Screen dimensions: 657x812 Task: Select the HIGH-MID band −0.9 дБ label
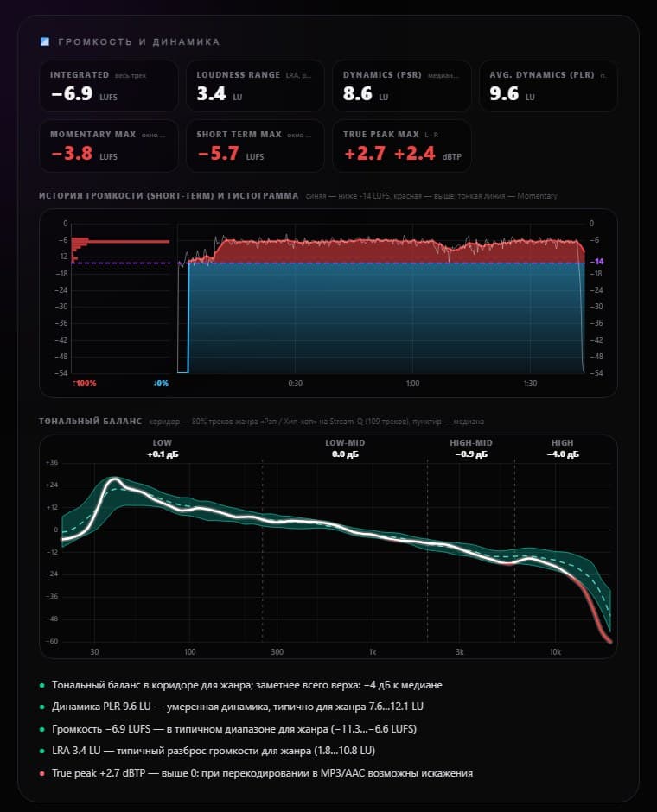click(471, 448)
